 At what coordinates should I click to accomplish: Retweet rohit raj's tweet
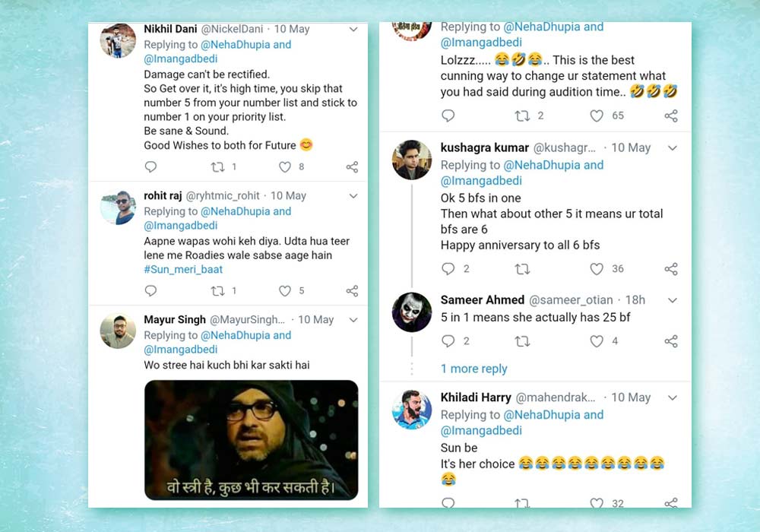pyautogui.click(x=217, y=291)
